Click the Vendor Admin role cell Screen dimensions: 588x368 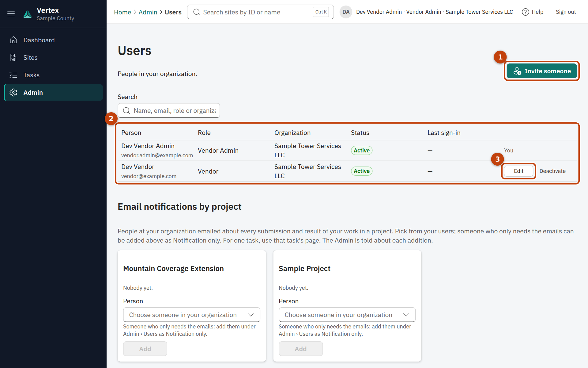click(218, 151)
